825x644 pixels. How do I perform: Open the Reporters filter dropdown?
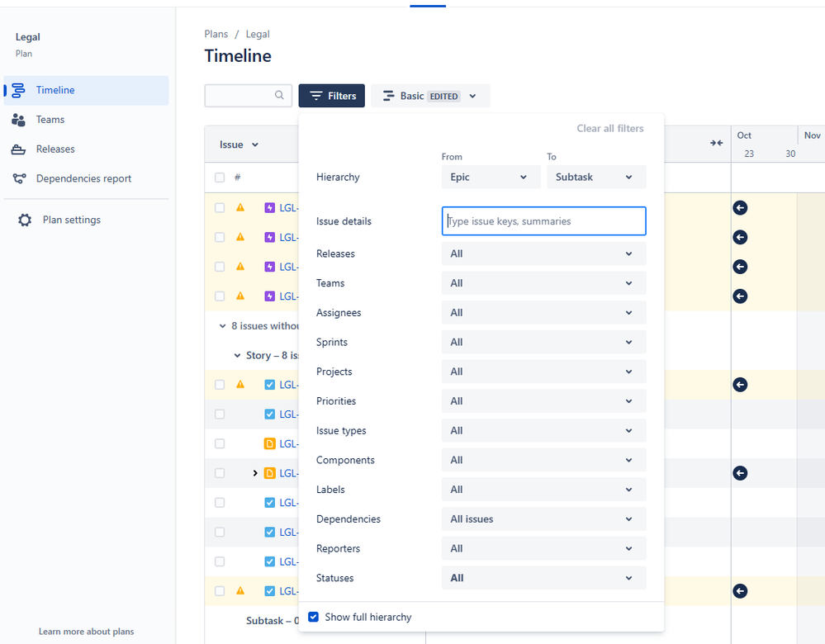(543, 548)
